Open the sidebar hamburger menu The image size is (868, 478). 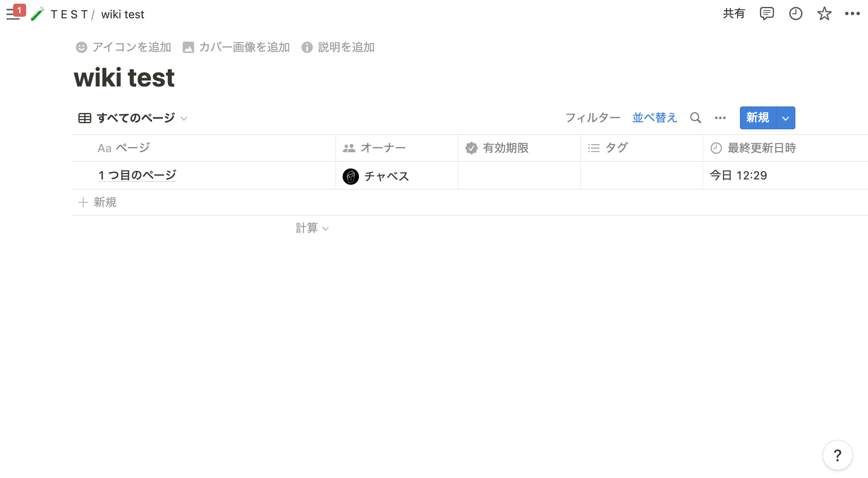point(13,15)
